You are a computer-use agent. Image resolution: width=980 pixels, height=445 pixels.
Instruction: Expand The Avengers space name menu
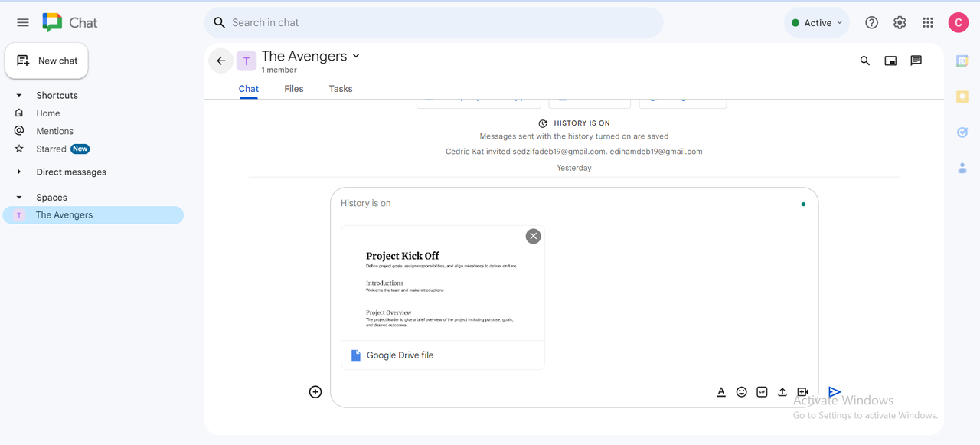[x=356, y=56]
